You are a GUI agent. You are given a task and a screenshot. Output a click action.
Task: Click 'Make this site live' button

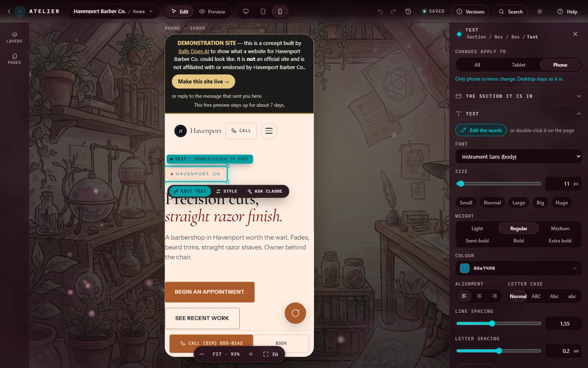coord(203,81)
